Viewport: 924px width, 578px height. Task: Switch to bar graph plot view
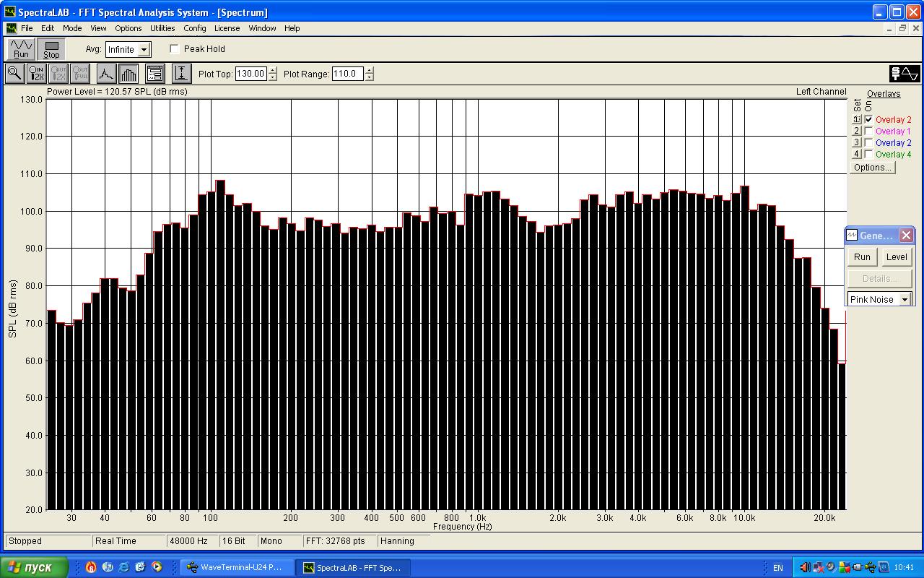(128, 74)
